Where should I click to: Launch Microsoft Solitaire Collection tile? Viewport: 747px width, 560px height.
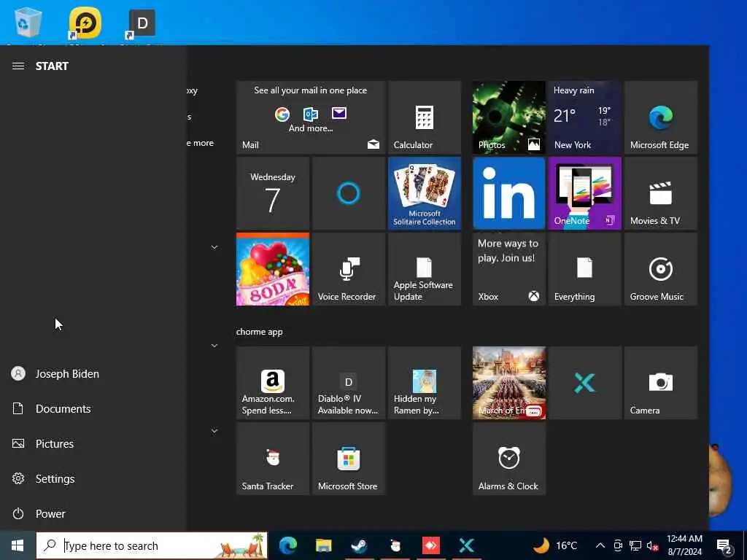pyautogui.click(x=425, y=193)
